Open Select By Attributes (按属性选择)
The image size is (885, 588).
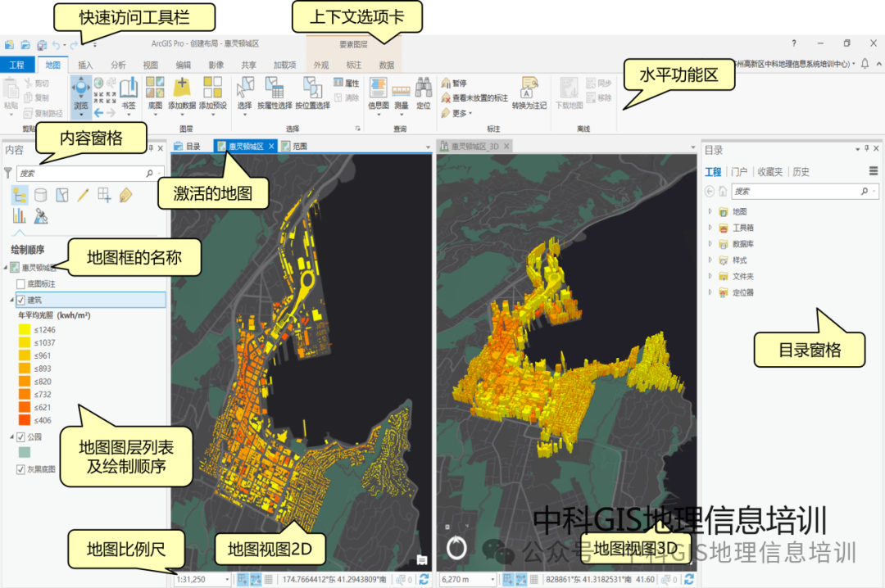point(275,93)
